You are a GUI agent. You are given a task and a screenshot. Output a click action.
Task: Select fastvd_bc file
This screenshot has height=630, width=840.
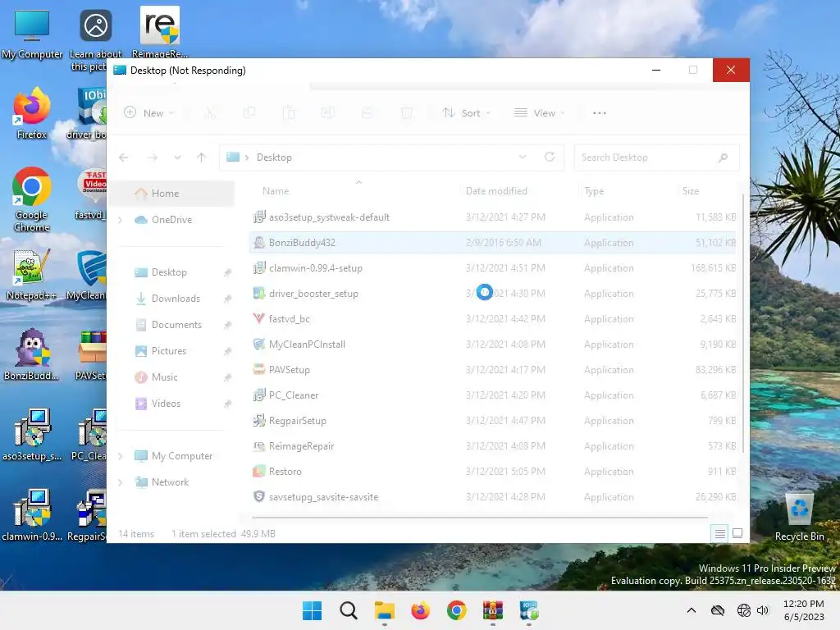click(x=493, y=319)
